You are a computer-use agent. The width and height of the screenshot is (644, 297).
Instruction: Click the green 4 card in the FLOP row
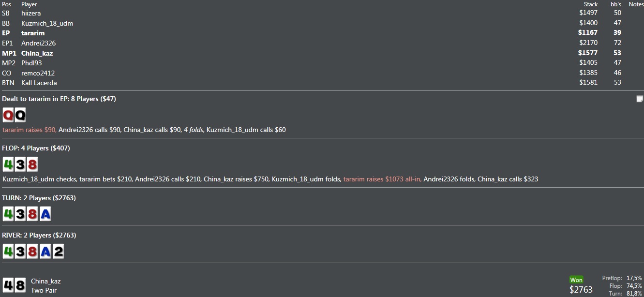pyautogui.click(x=8, y=164)
